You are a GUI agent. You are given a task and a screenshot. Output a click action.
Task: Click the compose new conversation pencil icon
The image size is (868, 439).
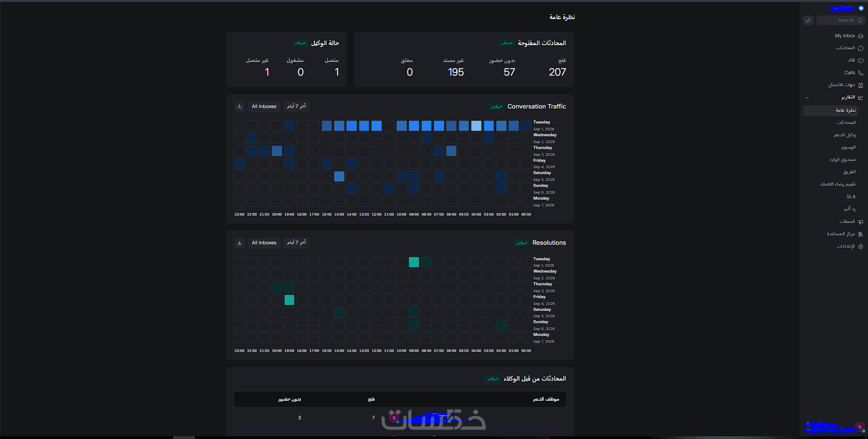coord(808,21)
